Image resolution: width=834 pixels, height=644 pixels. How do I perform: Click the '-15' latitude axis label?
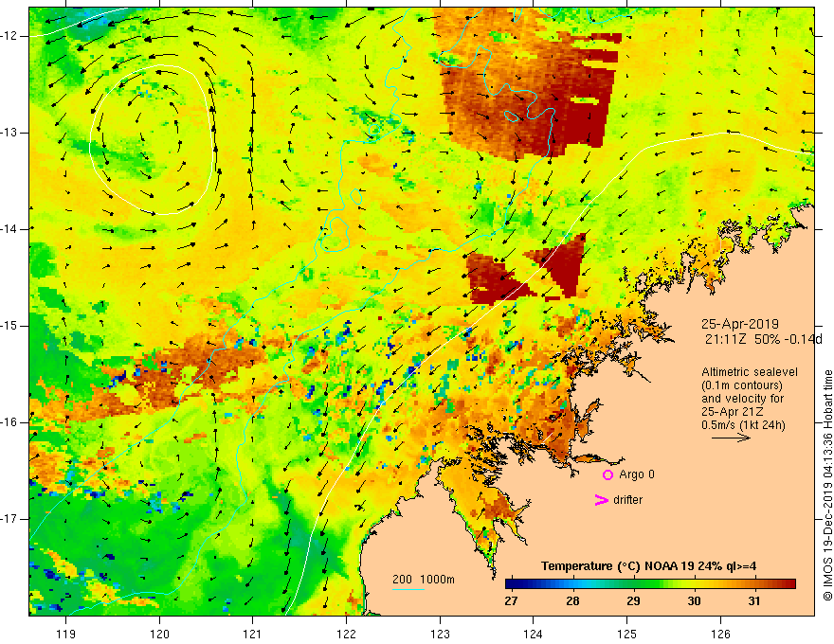tap(10, 326)
